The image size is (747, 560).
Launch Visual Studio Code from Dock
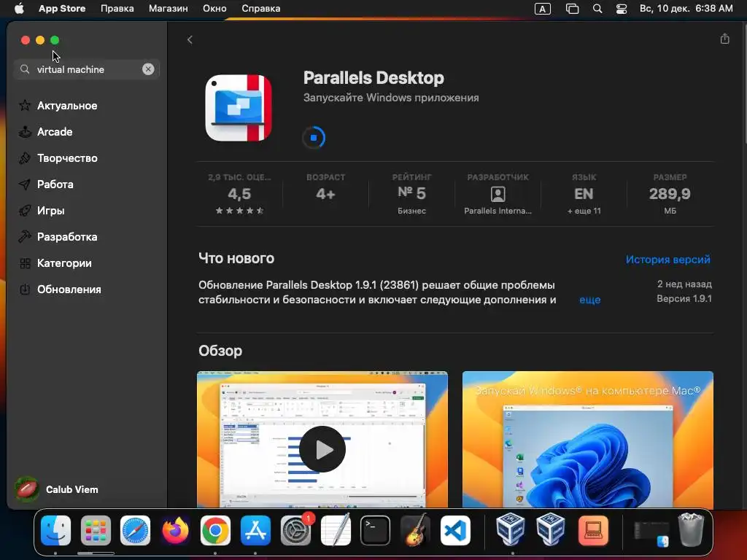pyautogui.click(x=455, y=530)
